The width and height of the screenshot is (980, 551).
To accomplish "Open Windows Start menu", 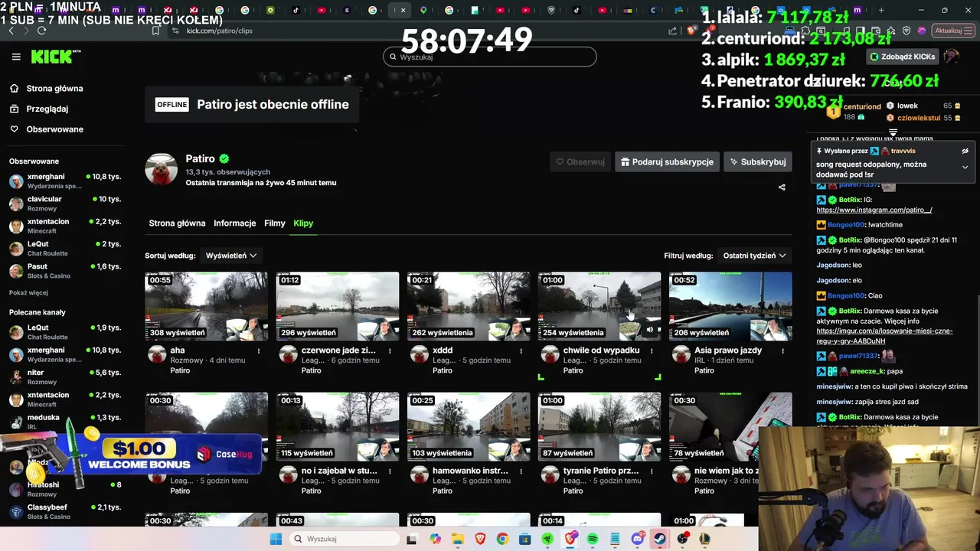I will tap(276, 539).
